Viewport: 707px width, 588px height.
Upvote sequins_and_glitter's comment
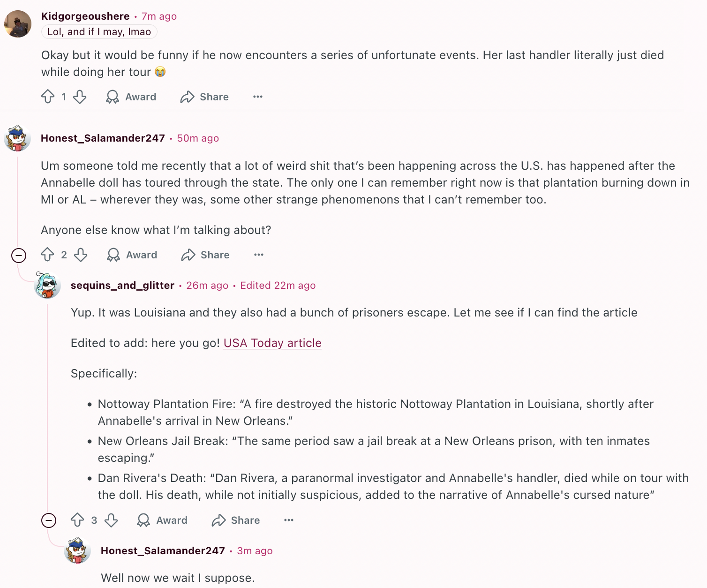[77, 520]
